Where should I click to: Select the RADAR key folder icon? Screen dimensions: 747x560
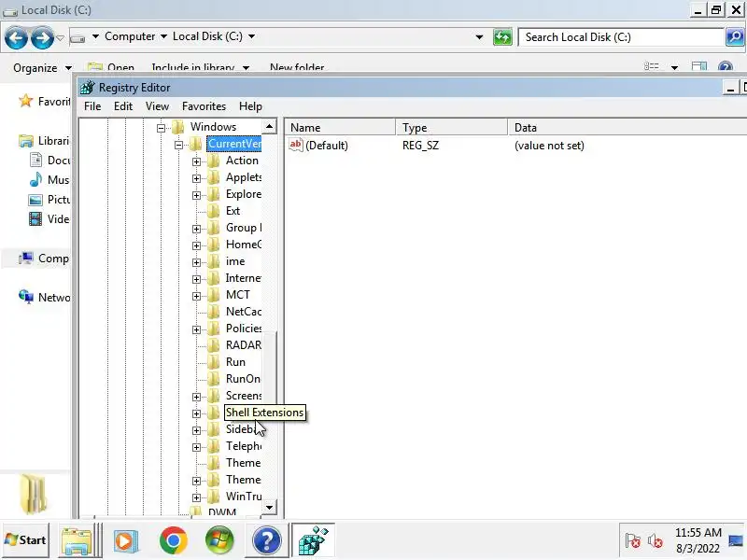(x=214, y=345)
